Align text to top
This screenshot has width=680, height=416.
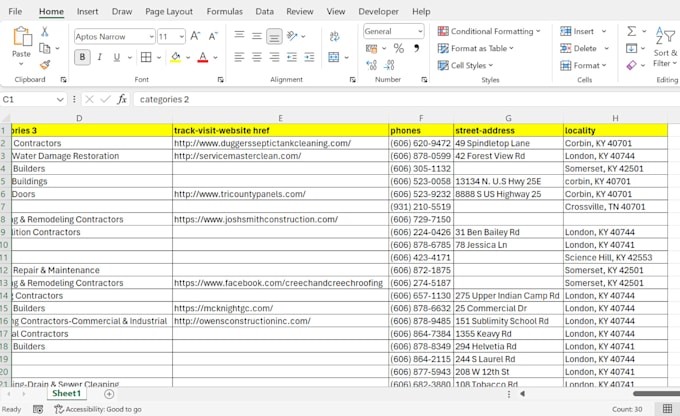[239, 35]
